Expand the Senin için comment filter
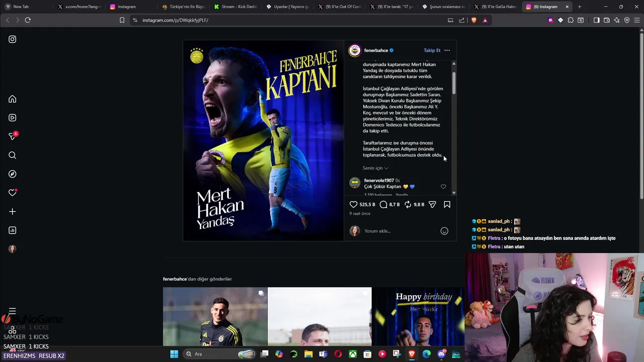Viewport: 644px width, 362px height. click(375, 168)
